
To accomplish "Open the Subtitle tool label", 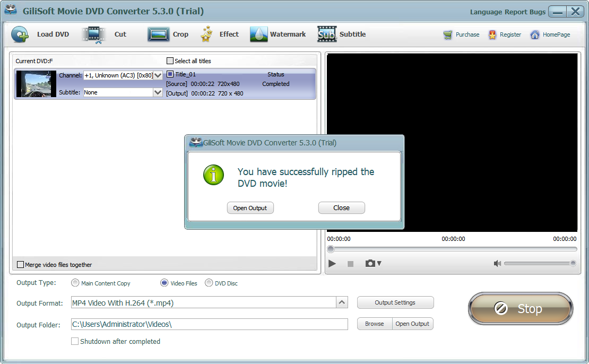I will click(352, 34).
